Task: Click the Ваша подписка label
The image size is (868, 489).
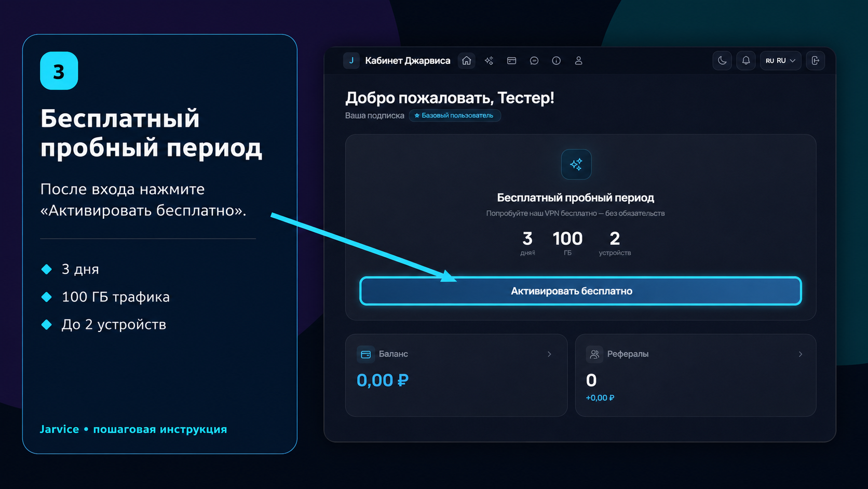Action: 374,115
